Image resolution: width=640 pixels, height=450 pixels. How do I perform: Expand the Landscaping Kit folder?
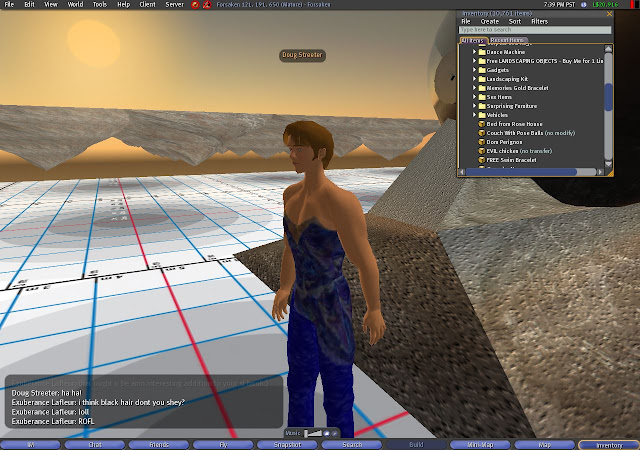[x=474, y=79]
